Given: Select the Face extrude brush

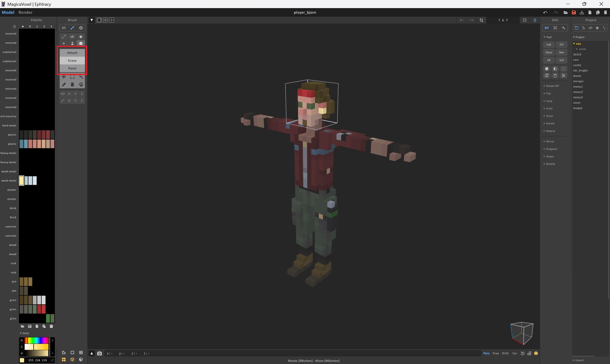Looking at the screenshot, I should click(x=72, y=43).
